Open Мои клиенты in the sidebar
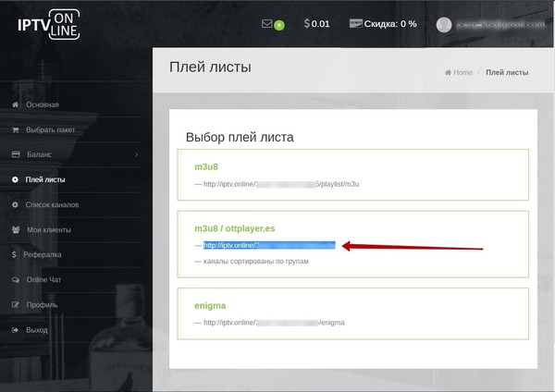 pyautogui.click(x=49, y=230)
